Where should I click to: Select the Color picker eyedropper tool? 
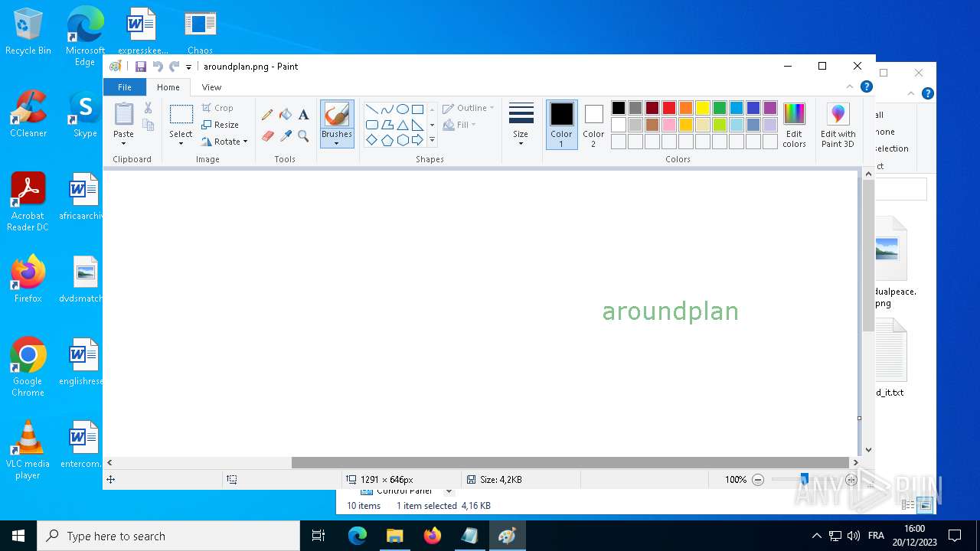[286, 136]
